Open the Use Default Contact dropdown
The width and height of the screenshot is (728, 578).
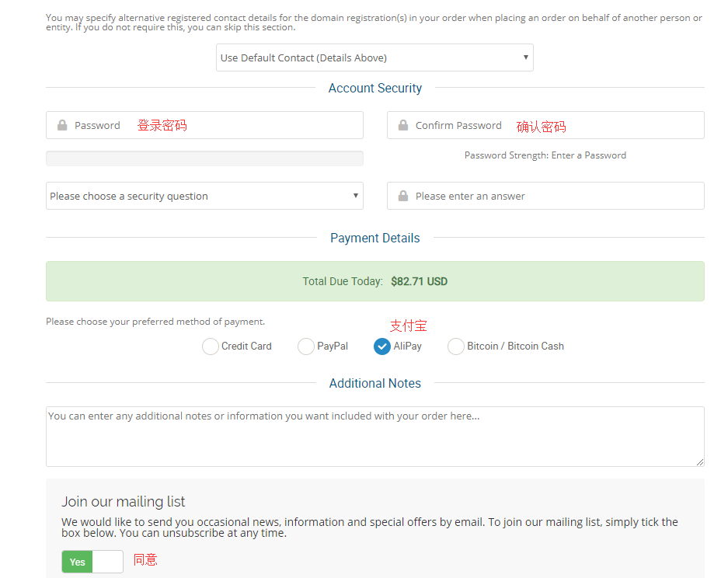click(x=374, y=57)
